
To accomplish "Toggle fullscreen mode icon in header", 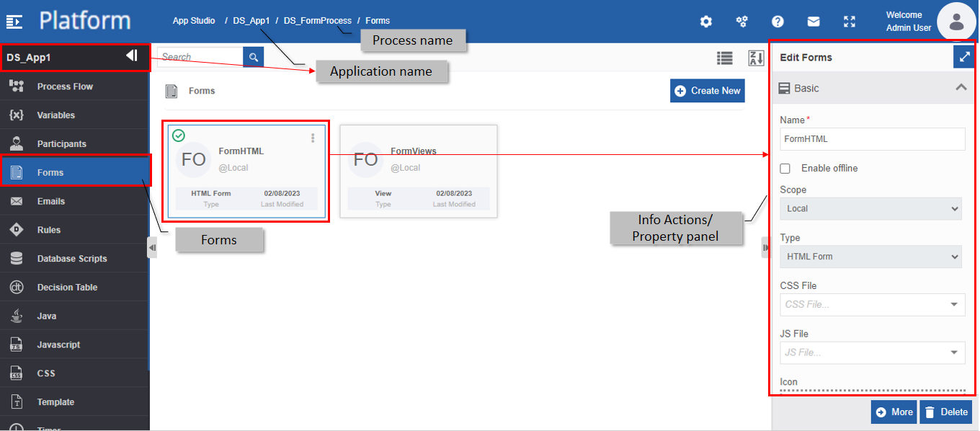I will click(x=850, y=22).
